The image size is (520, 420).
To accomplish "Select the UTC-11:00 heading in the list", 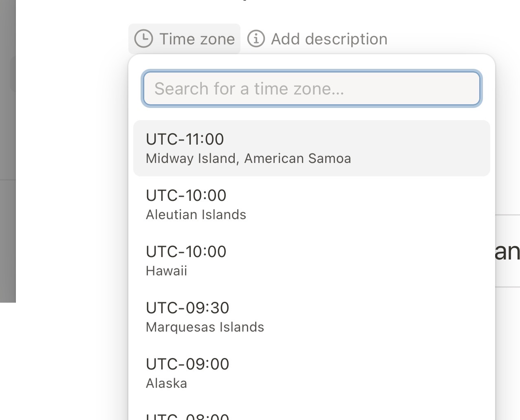I will tap(185, 139).
